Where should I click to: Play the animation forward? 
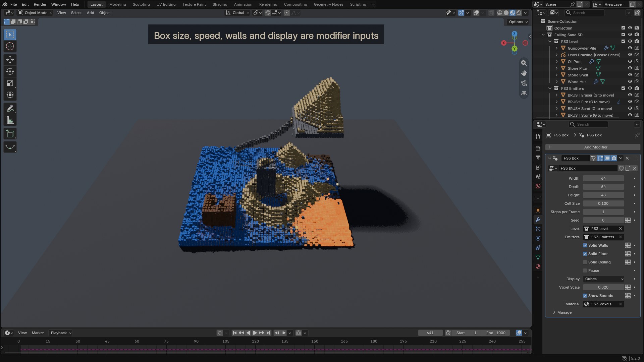pyautogui.click(x=255, y=333)
